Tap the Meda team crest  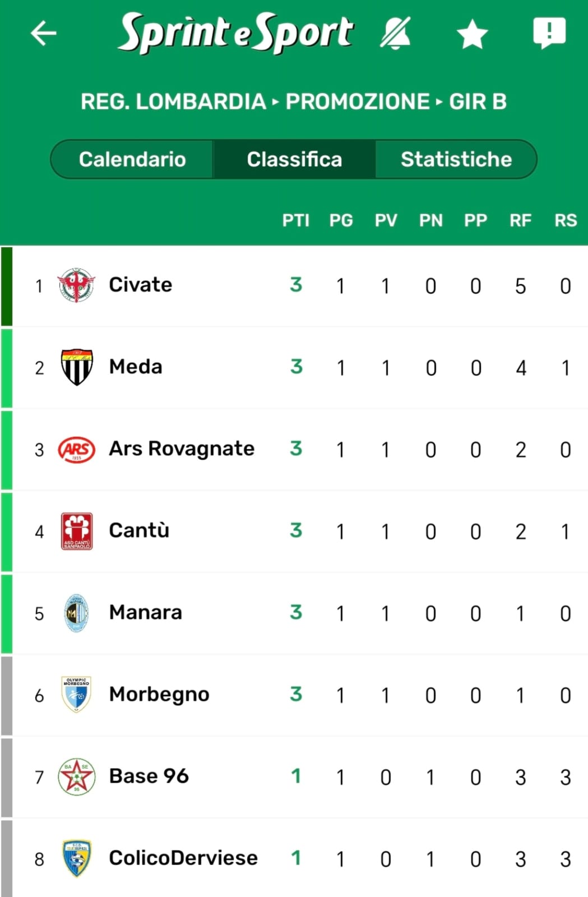[x=77, y=367]
